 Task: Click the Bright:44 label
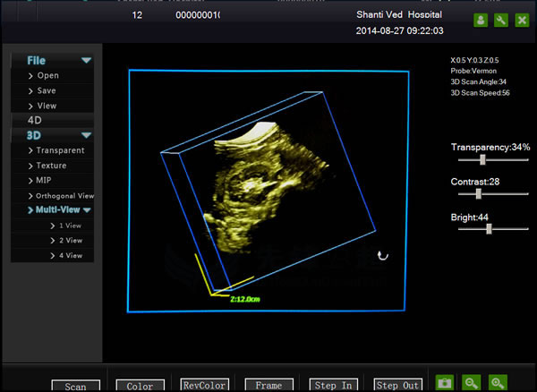pyautogui.click(x=470, y=217)
